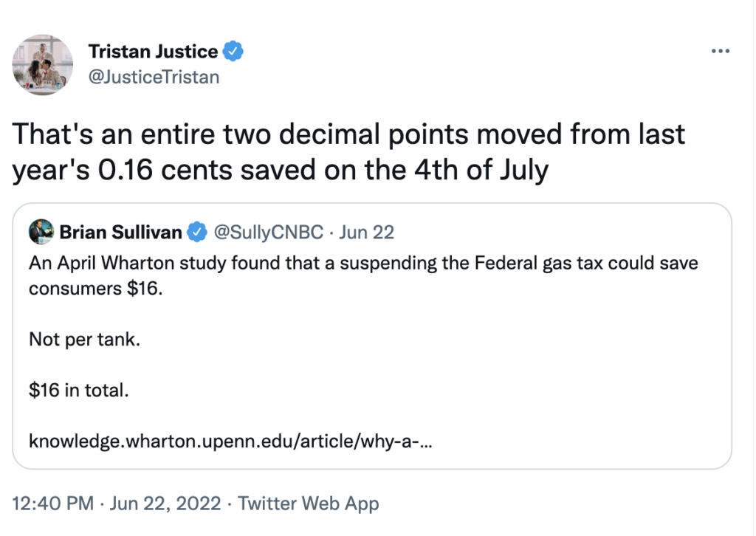Open the Tristan Justice display name link

pos(153,52)
